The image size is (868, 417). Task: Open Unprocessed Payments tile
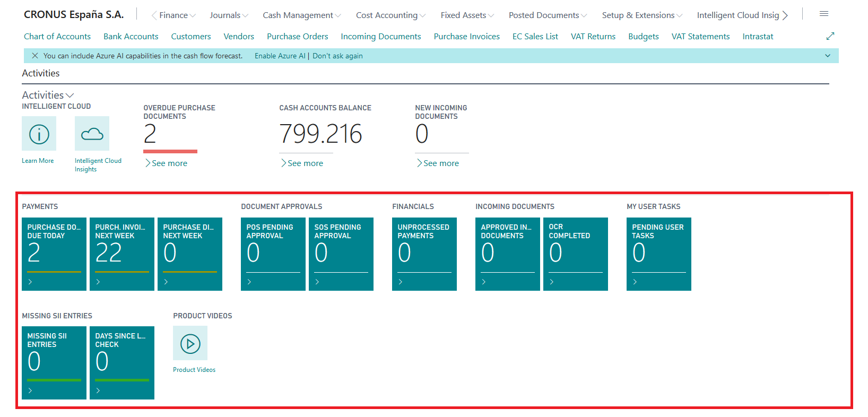pyautogui.click(x=424, y=254)
